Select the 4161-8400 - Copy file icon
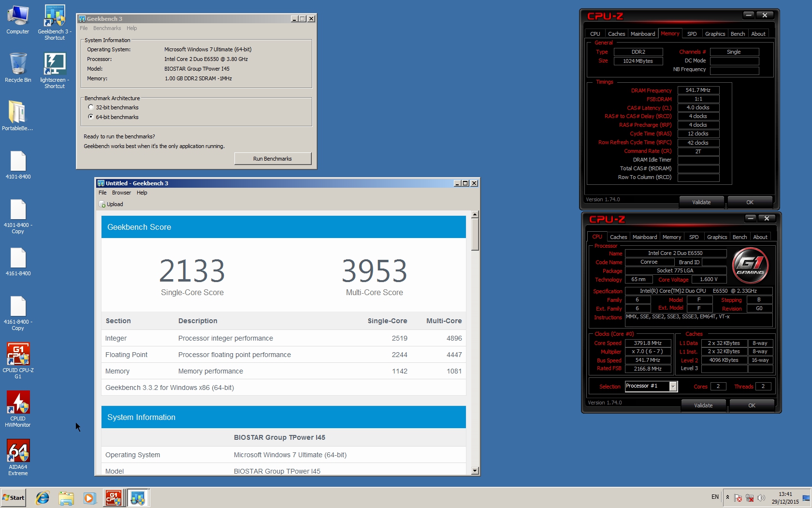 pos(18,313)
